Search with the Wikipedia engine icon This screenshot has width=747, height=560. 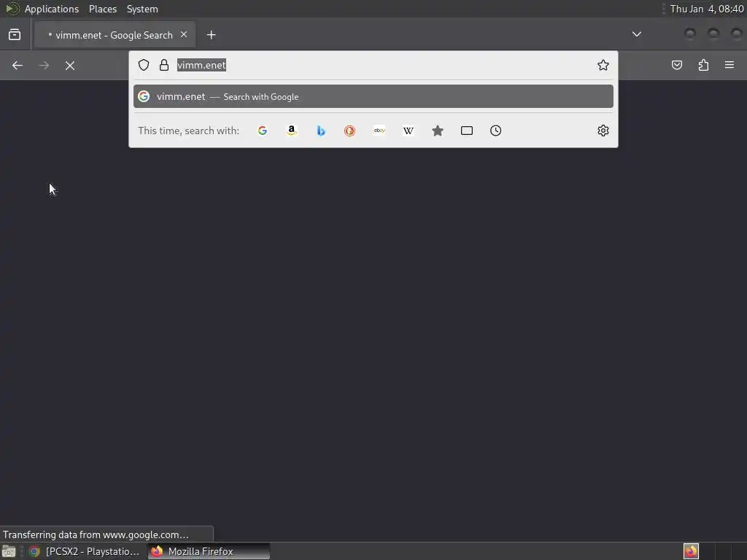point(409,131)
